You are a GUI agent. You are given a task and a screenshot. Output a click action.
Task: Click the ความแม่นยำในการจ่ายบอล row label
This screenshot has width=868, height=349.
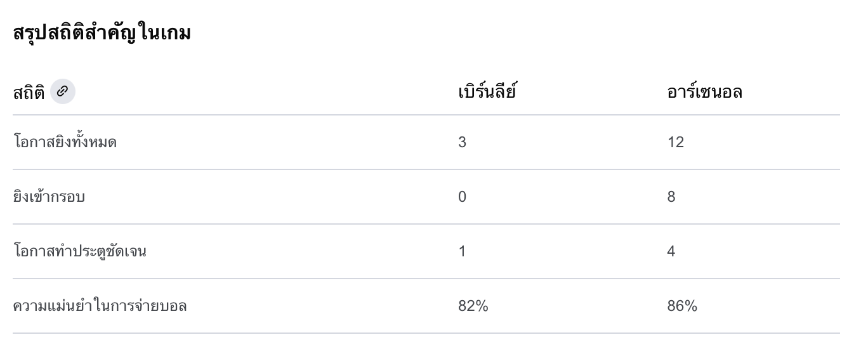100,306
